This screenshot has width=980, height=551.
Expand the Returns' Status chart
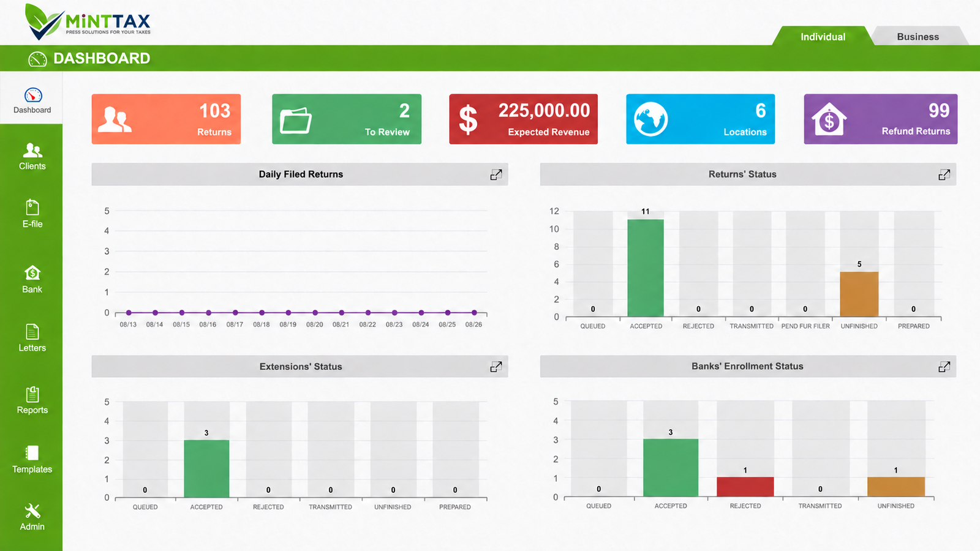[944, 174]
